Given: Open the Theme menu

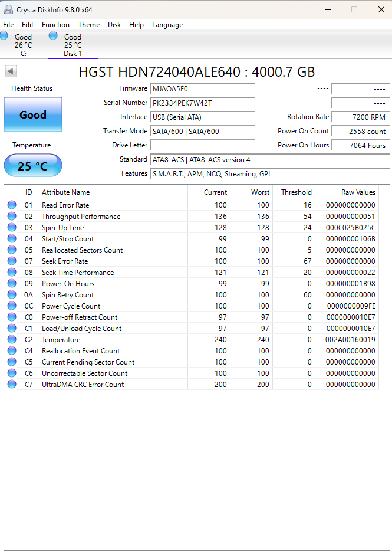Looking at the screenshot, I should point(88,25).
